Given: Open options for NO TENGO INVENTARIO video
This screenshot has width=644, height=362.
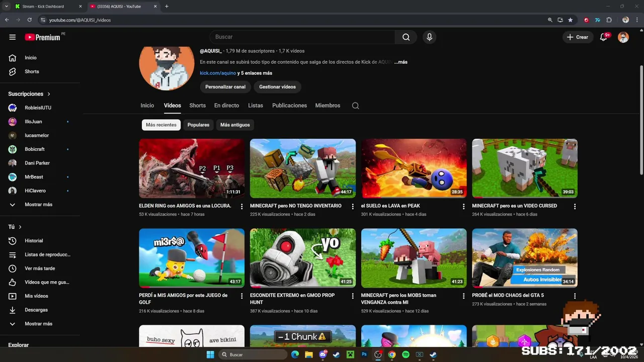Looking at the screenshot, I should pyautogui.click(x=353, y=207).
